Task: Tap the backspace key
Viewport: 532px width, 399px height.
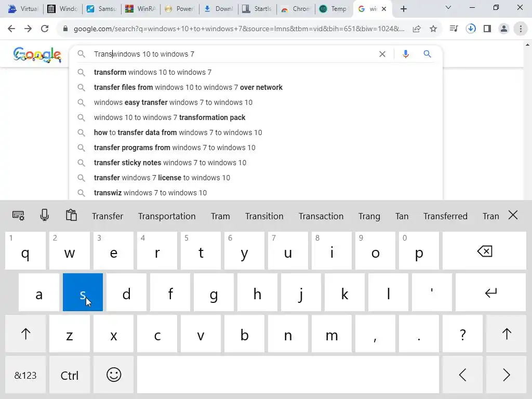Action: point(484,251)
